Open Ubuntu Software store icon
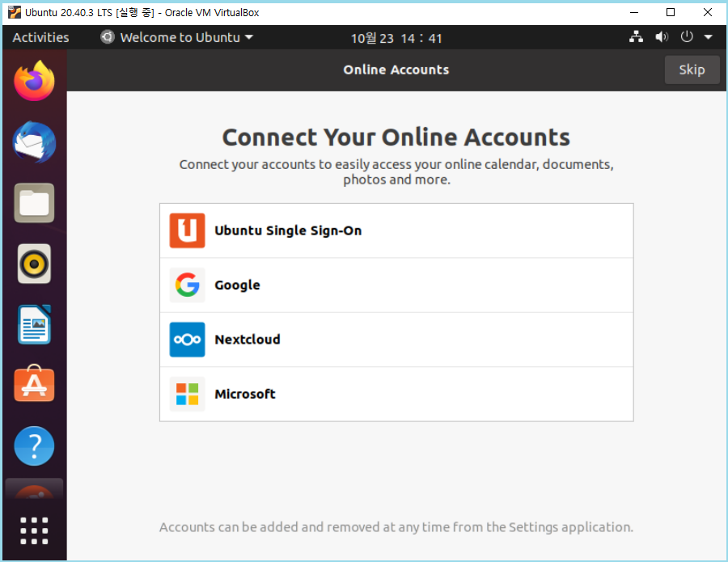This screenshot has height=562, width=728. 34,384
